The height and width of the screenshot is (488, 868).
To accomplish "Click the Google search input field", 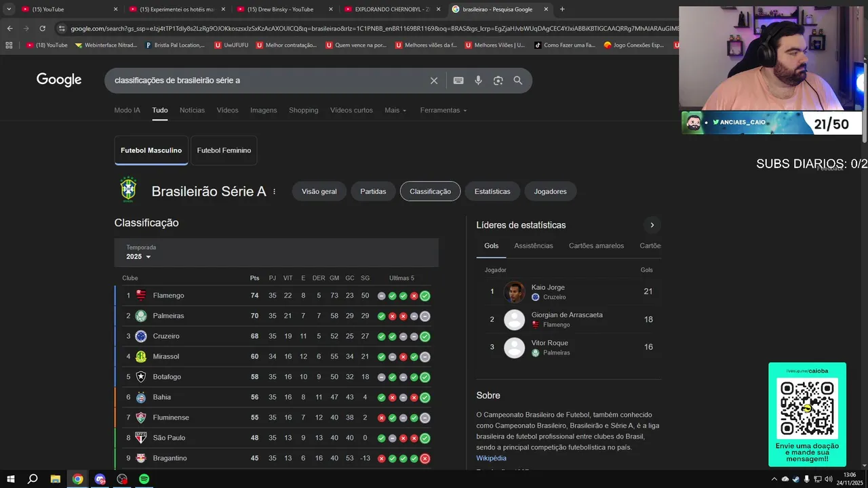I will (268, 81).
